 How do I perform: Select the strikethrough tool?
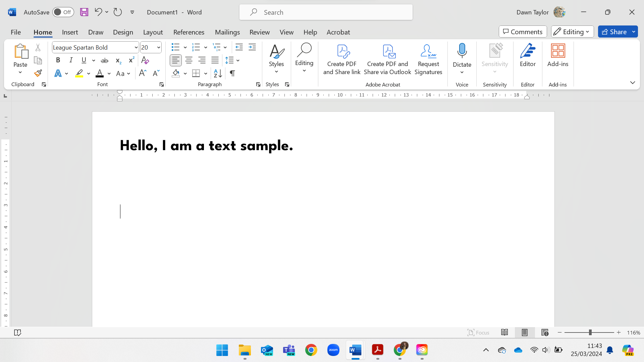click(105, 60)
